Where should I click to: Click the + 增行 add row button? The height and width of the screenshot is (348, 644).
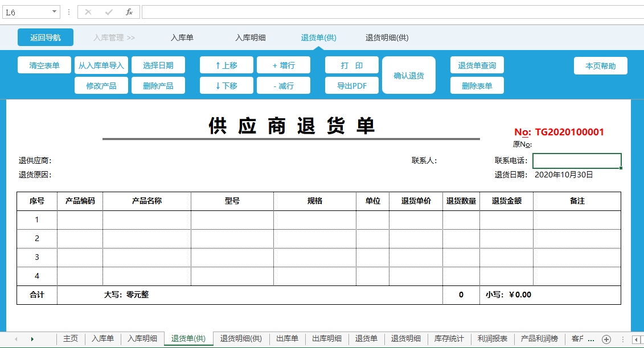[x=283, y=65]
